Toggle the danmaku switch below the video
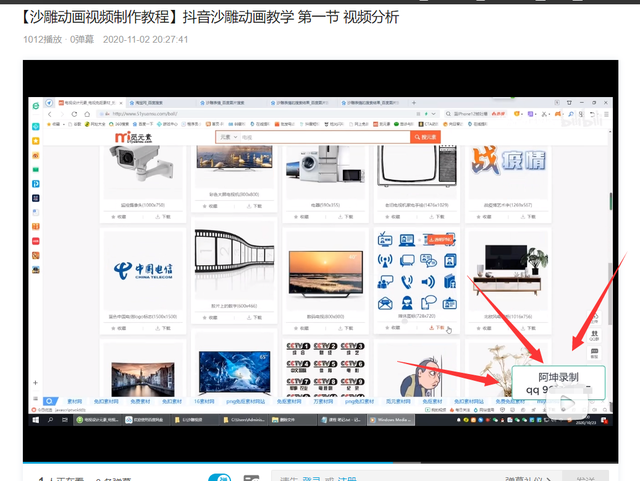Image resolution: width=640 pixels, height=481 pixels. pyautogui.click(x=220, y=478)
